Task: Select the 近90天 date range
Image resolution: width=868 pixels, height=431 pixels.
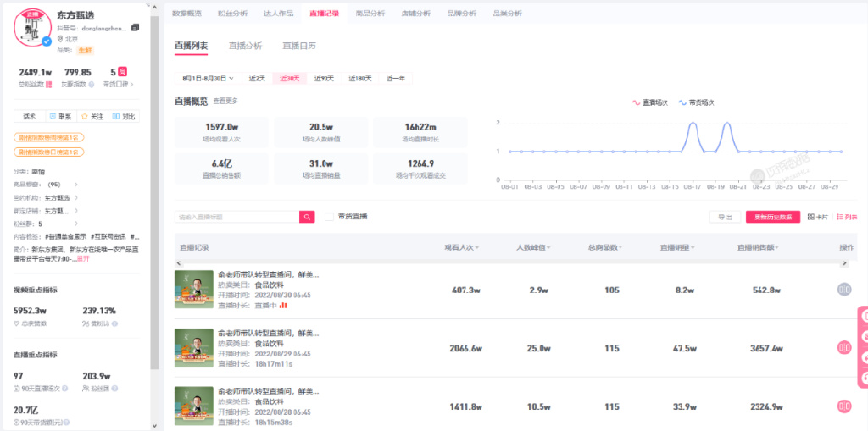Action: point(324,79)
